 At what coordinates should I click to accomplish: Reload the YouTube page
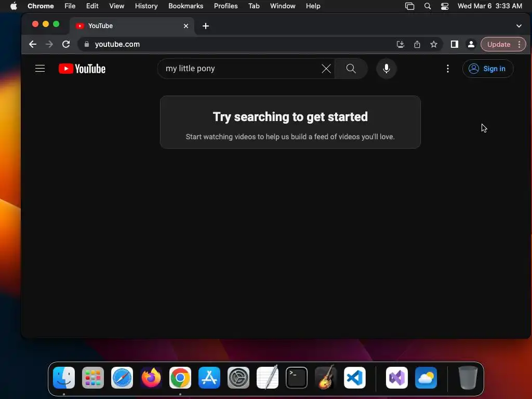[x=66, y=44]
